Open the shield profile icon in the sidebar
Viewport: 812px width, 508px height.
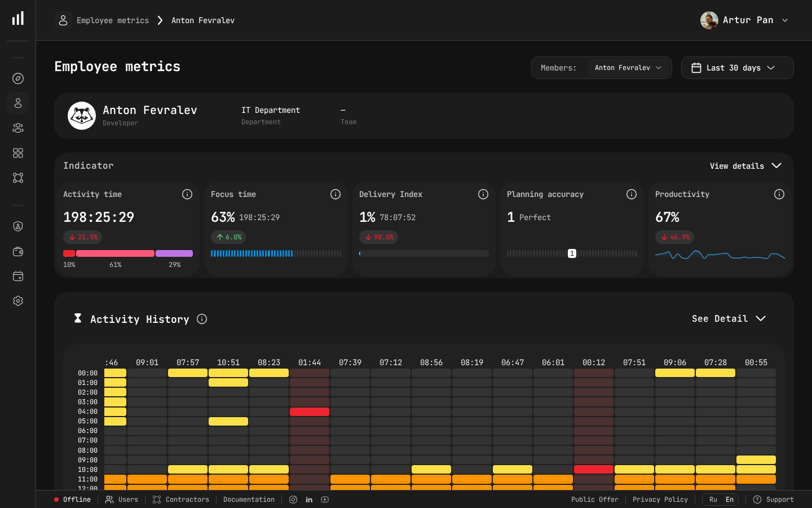(x=17, y=226)
